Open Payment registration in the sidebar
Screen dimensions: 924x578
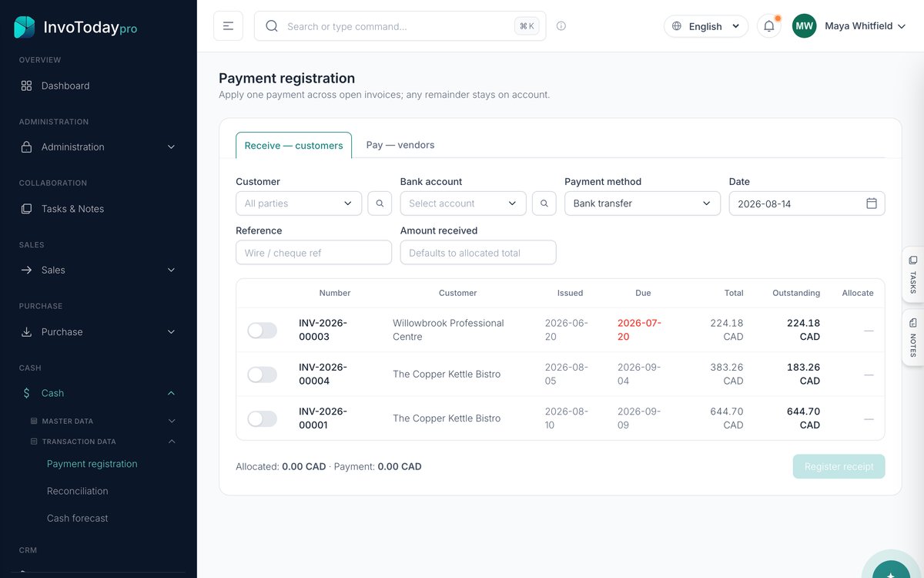[92, 464]
